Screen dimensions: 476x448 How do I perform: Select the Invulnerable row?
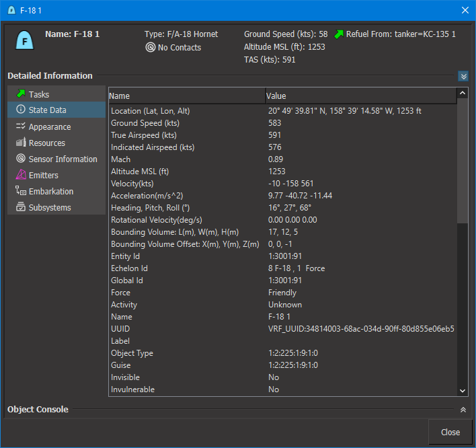click(x=282, y=389)
